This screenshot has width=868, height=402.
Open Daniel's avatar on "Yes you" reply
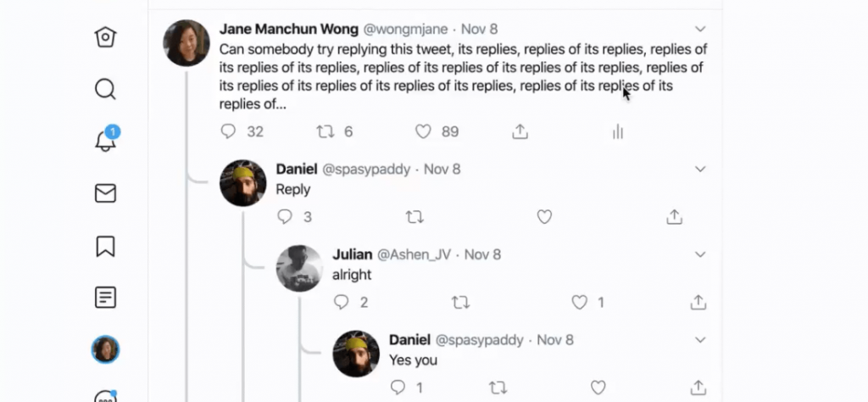click(x=356, y=354)
